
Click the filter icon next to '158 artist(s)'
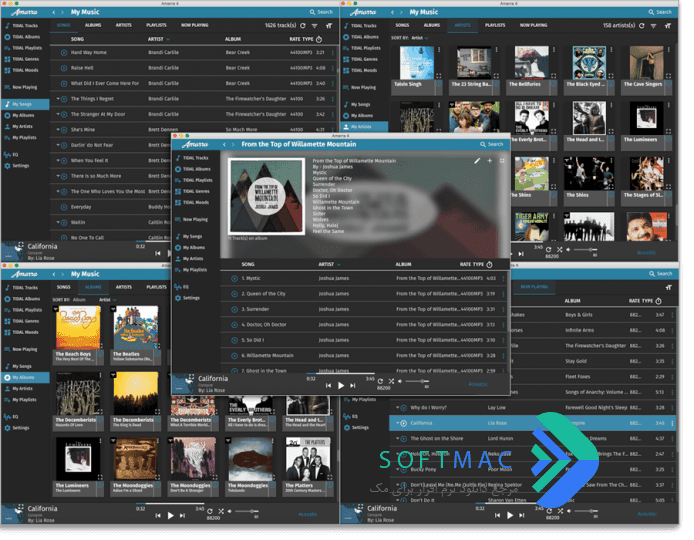click(653, 26)
